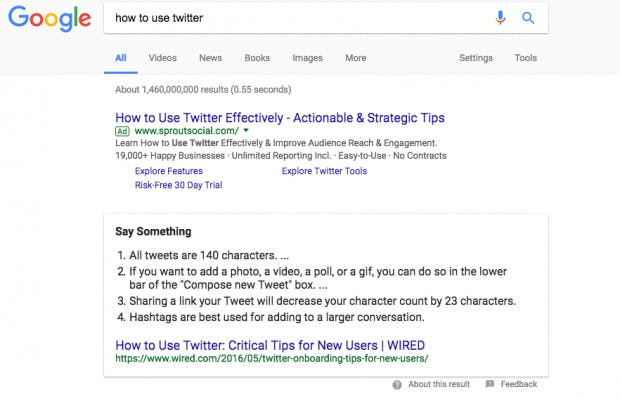Open the Settings menu

pyautogui.click(x=476, y=58)
